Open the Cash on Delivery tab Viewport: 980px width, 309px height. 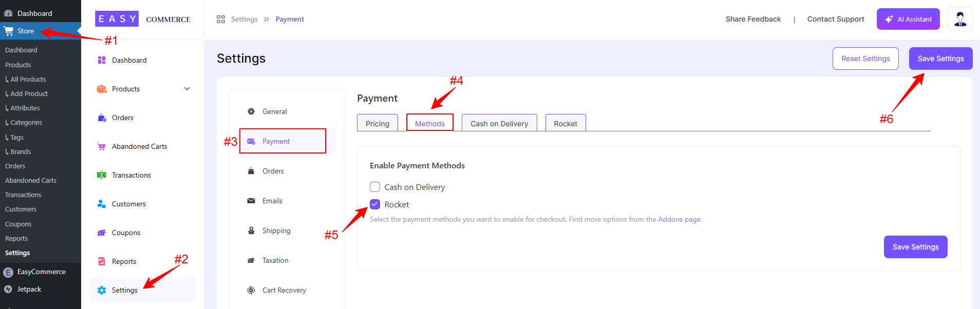coord(499,123)
